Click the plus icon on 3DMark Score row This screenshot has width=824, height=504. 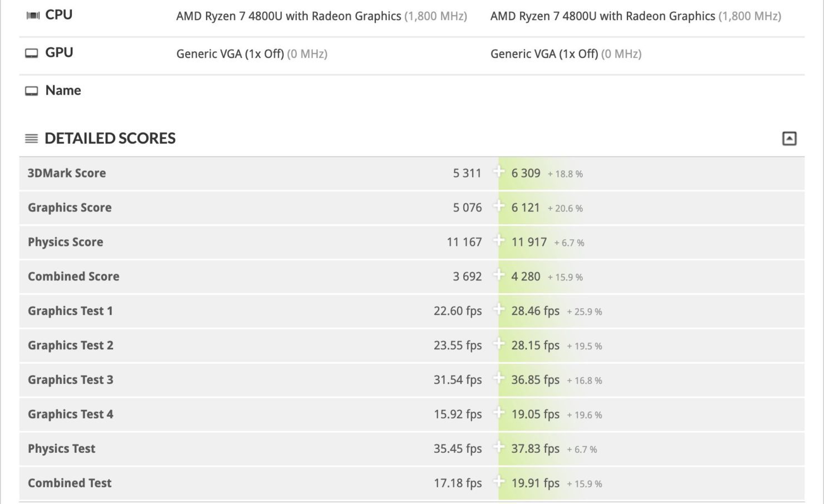(x=499, y=173)
